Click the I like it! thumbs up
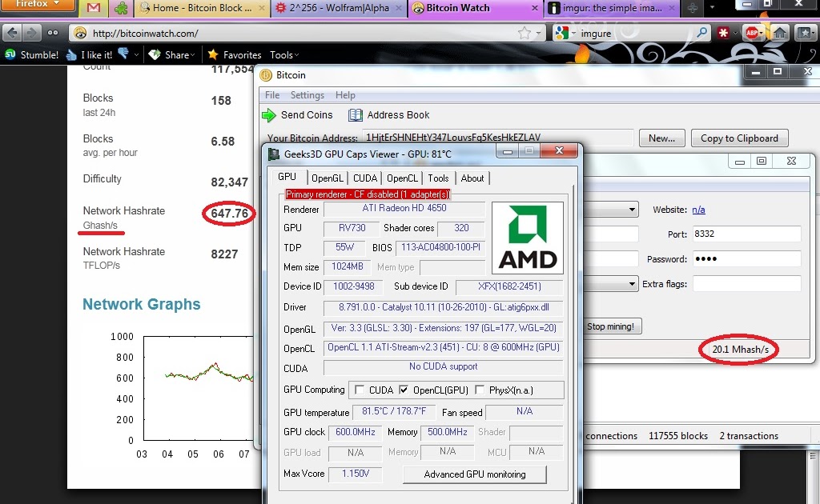This screenshot has height=504, width=820. coord(90,54)
